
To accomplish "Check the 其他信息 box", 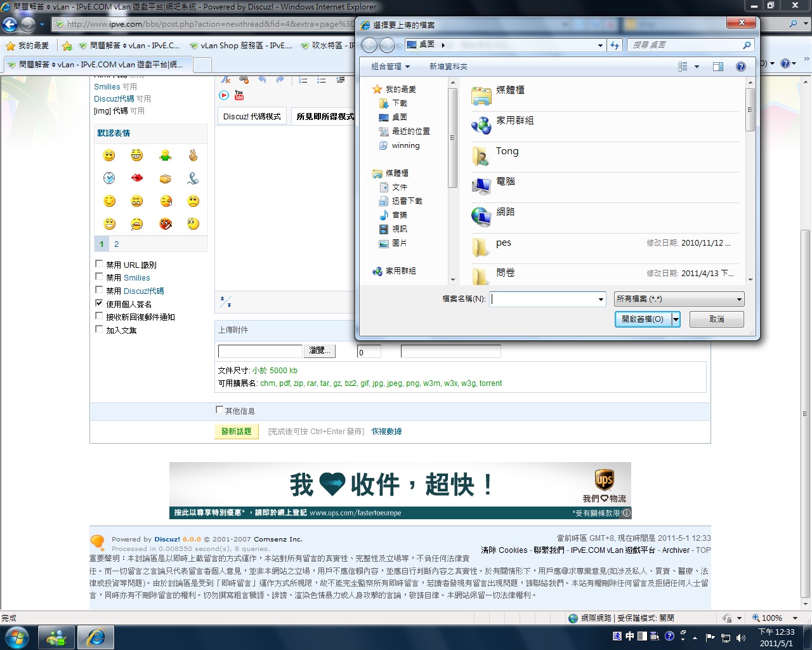I will (x=219, y=410).
